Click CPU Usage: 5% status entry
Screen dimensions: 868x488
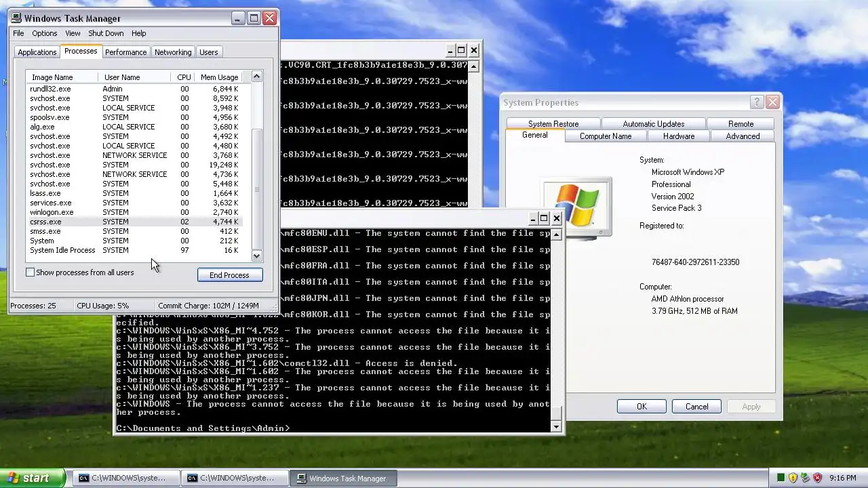pos(103,306)
